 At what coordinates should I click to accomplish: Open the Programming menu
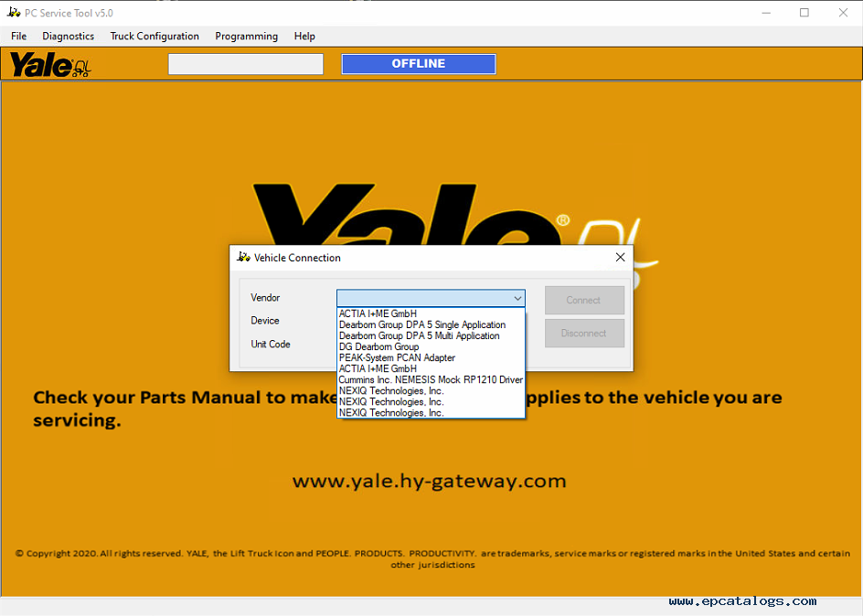click(x=247, y=37)
